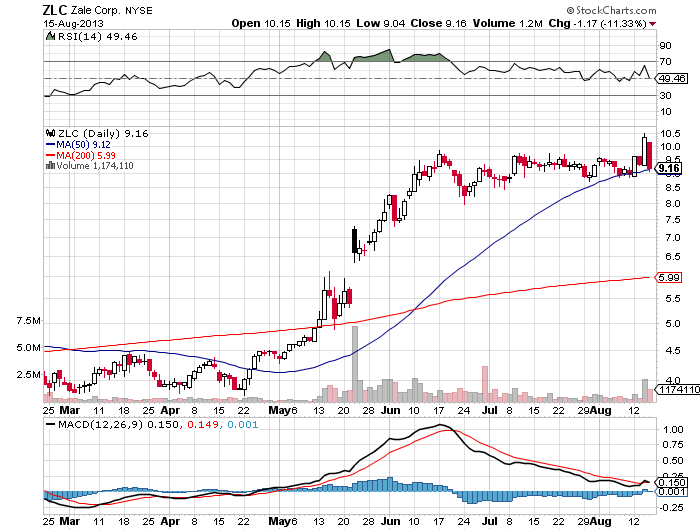The height and width of the screenshot is (530, 700).
Task: Click the tall gray volume spike in late May
Action: tap(355, 364)
